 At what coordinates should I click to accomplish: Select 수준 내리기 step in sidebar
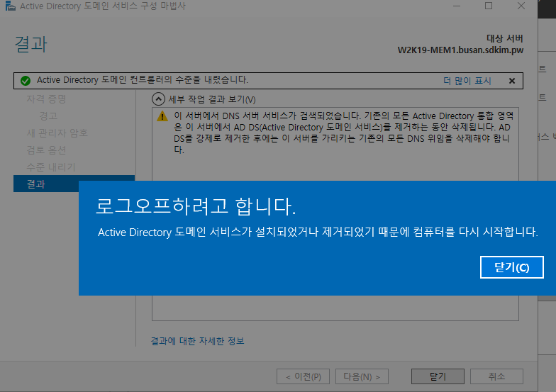coord(51,167)
